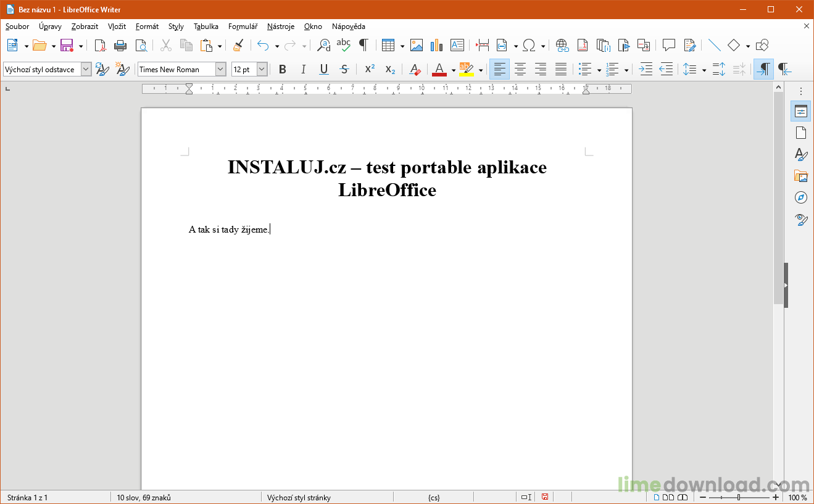Open the Navigator sidebar panel
Viewport: 814px width, 504px height.
point(801,197)
